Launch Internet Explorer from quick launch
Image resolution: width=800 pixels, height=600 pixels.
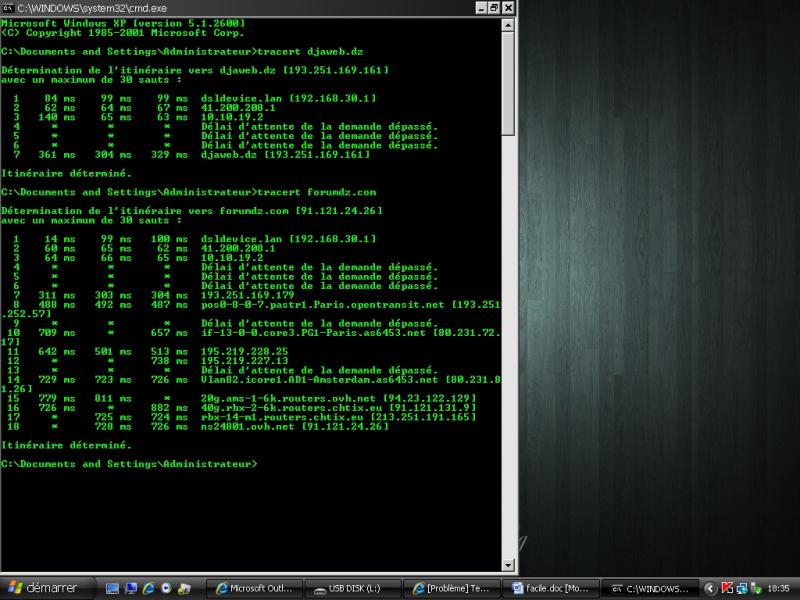point(148,588)
